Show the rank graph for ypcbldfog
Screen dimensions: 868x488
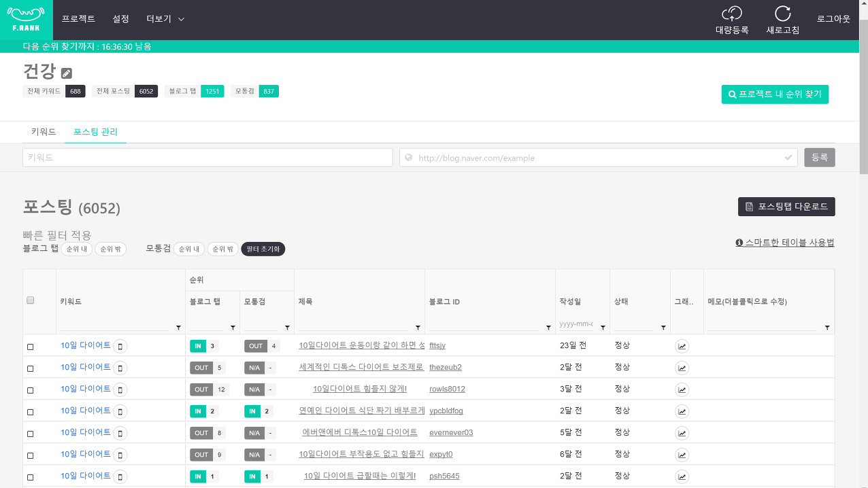point(682,412)
